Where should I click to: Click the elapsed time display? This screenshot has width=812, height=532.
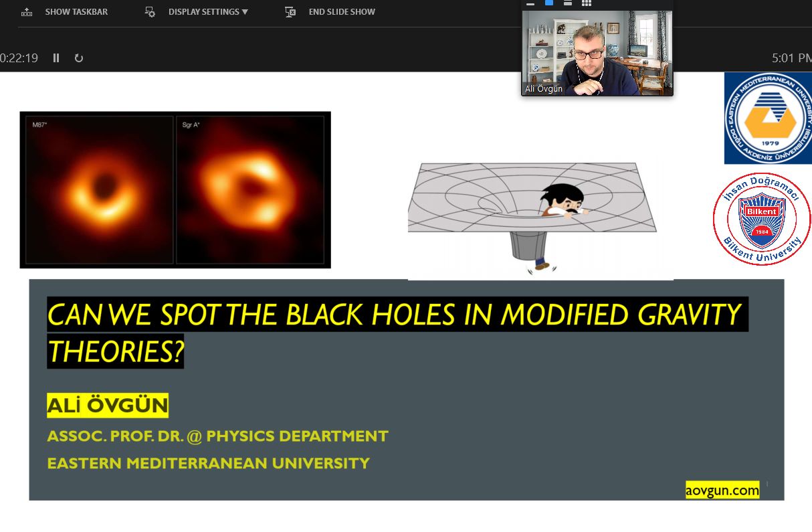19,58
